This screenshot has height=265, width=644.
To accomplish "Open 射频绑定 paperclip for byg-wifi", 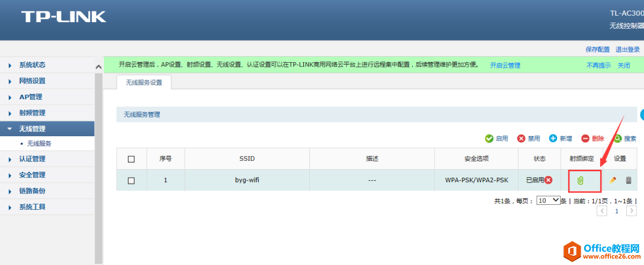I will (580, 181).
